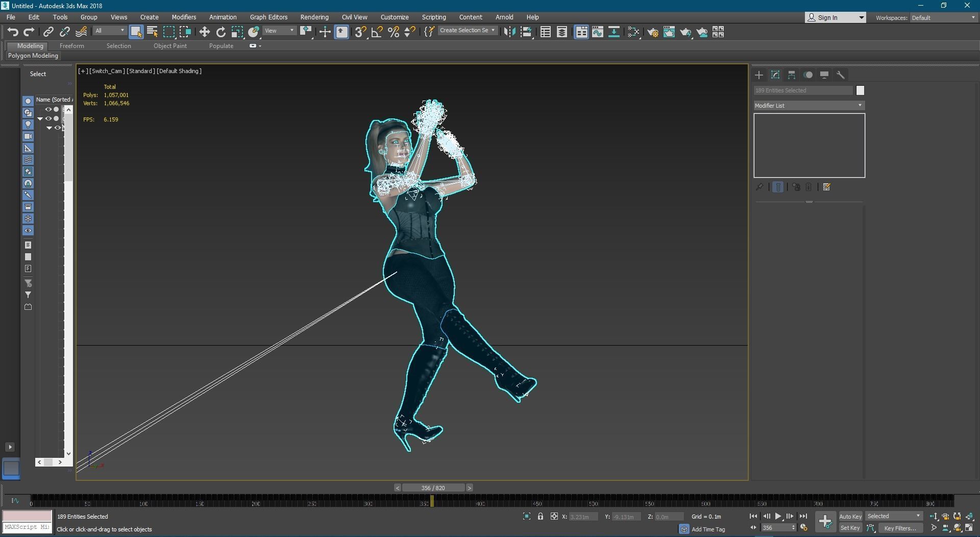Viewport: 980px width, 537px height.
Task: Select the Select and Link tool
Action: pyautogui.click(x=48, y=32)
